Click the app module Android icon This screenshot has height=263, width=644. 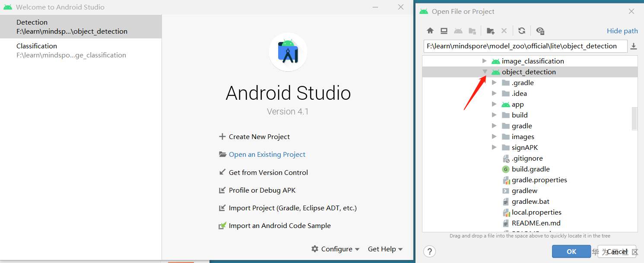click(506, 105)
